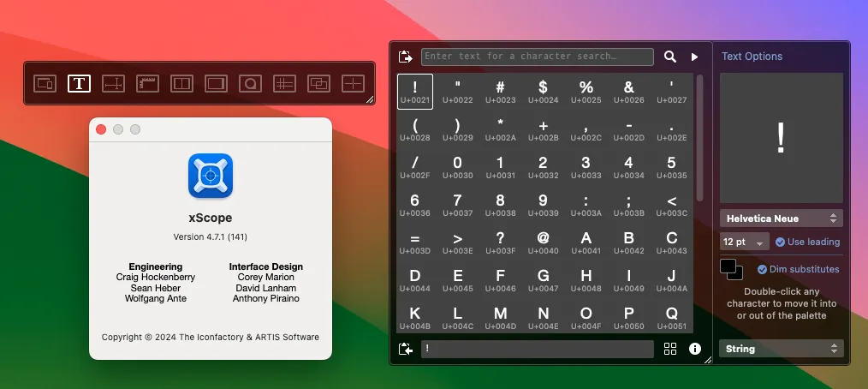Select the Mirror tool in the xScope toolbar
Image resolution: width=868 pixels, height=389 pixels.
(x=45, y=84)
